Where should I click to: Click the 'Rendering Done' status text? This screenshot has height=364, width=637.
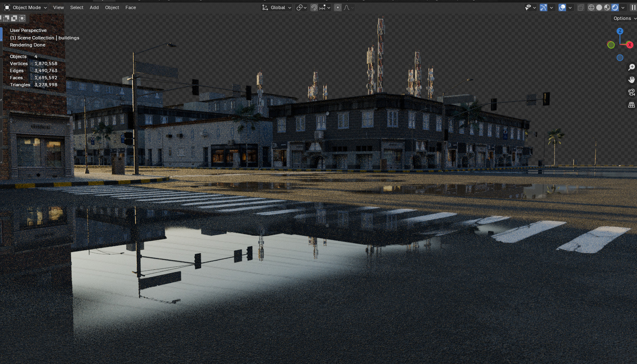[x=28, y=45]
